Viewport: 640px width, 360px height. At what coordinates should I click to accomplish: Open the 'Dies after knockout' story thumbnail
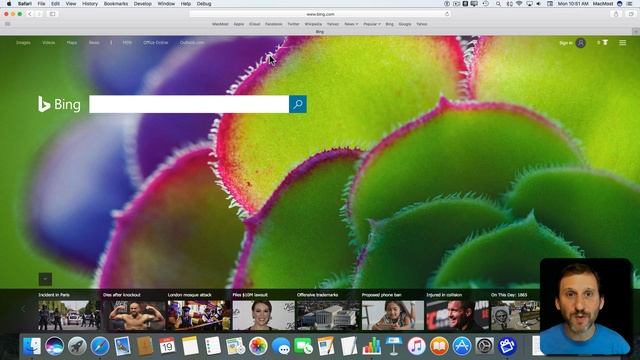[134, 315]
